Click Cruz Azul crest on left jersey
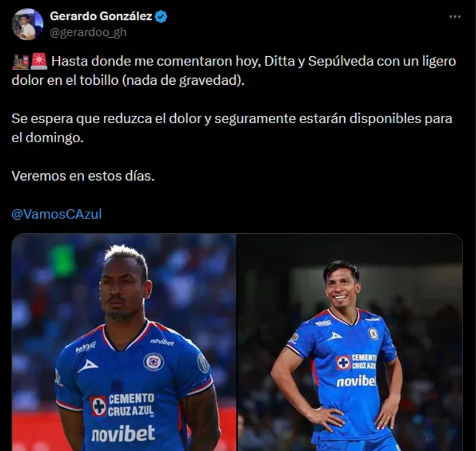Screen dimensions: 476x451 coord(153,362)
